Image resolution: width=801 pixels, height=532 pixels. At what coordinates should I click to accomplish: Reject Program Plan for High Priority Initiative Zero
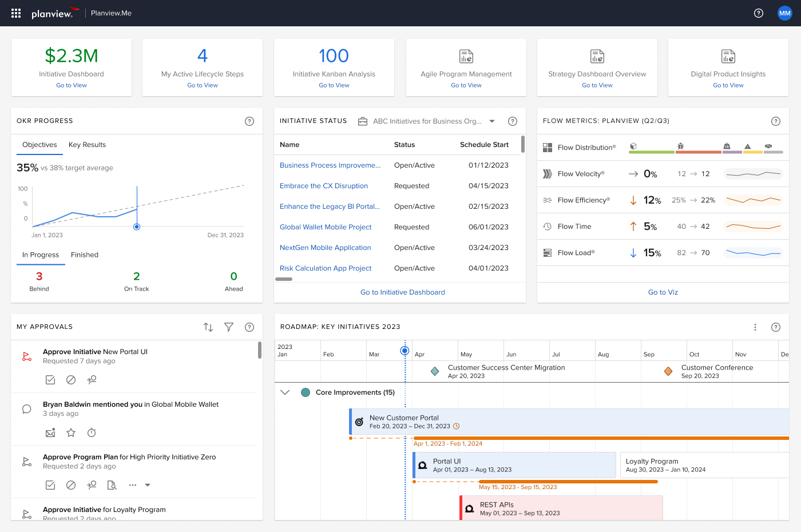[x=71, y=485]
